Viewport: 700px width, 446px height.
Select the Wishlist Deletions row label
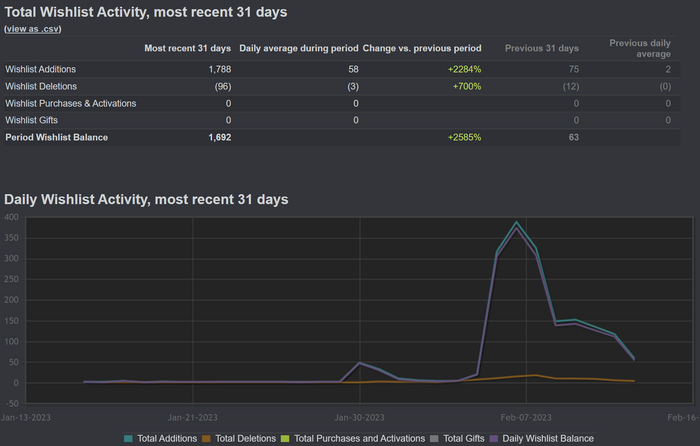pos(41,86)
